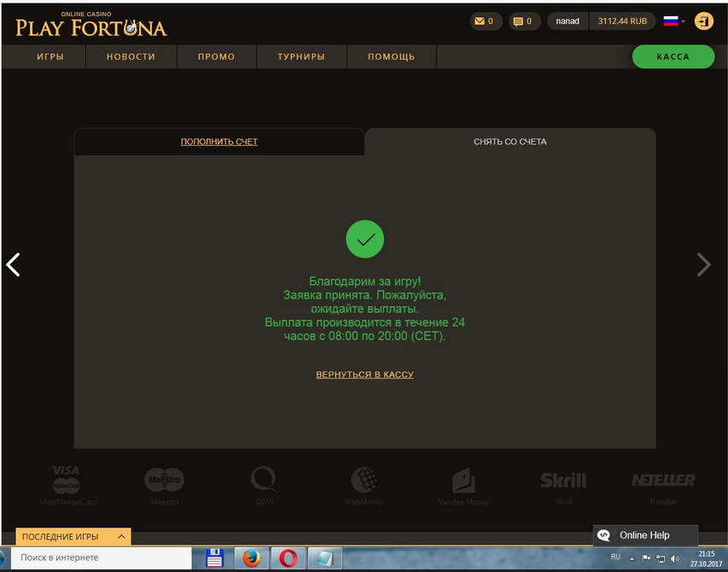Open the ПРОМО menu
Image resolution: width=728 pixels, height=572 pixels.
(x=217, y=56)
